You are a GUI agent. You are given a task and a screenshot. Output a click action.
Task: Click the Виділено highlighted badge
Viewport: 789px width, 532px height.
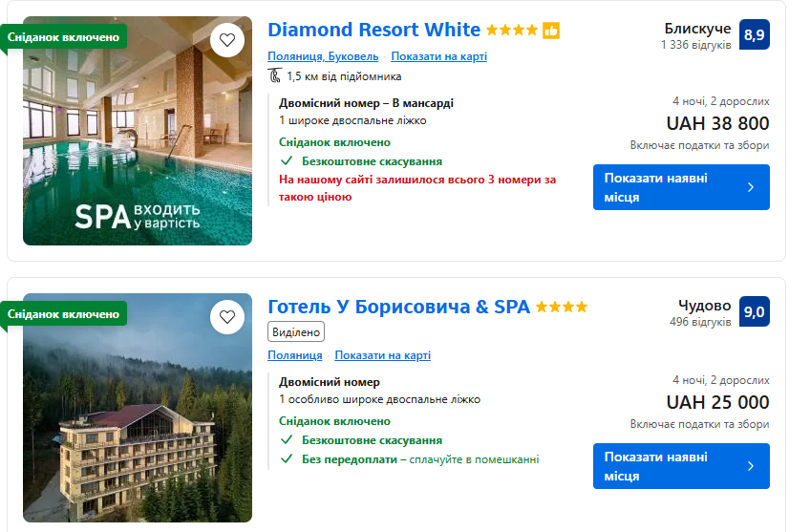tap(296, 331)
